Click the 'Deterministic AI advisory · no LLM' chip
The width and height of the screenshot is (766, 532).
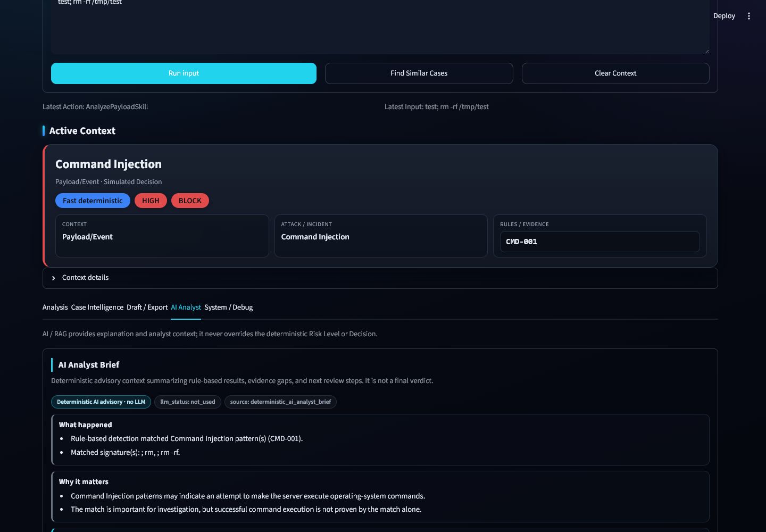coord(101,402)
